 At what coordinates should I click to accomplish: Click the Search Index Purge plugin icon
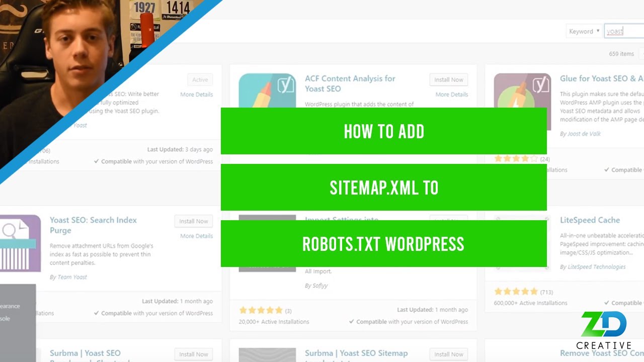[x=21, y=243]
